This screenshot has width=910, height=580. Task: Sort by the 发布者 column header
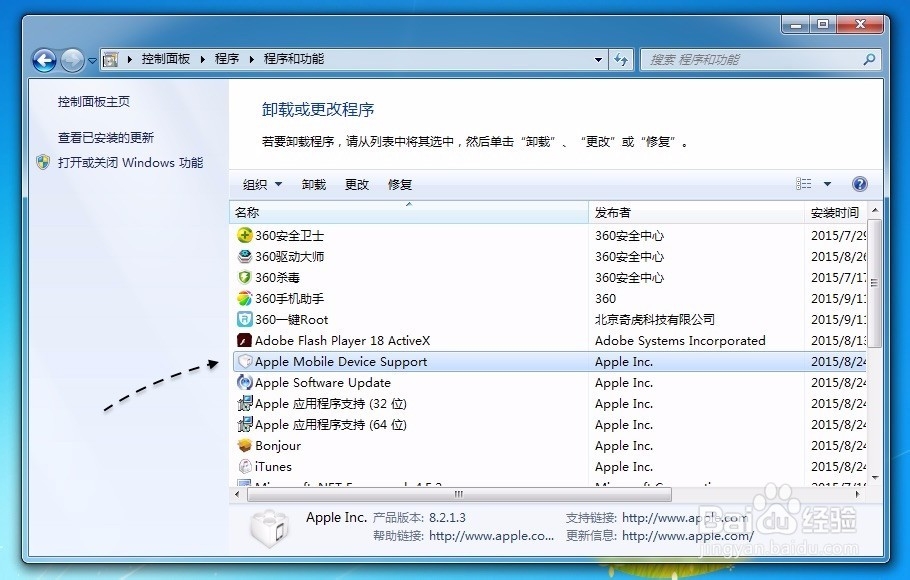click(x=696, y=212)
